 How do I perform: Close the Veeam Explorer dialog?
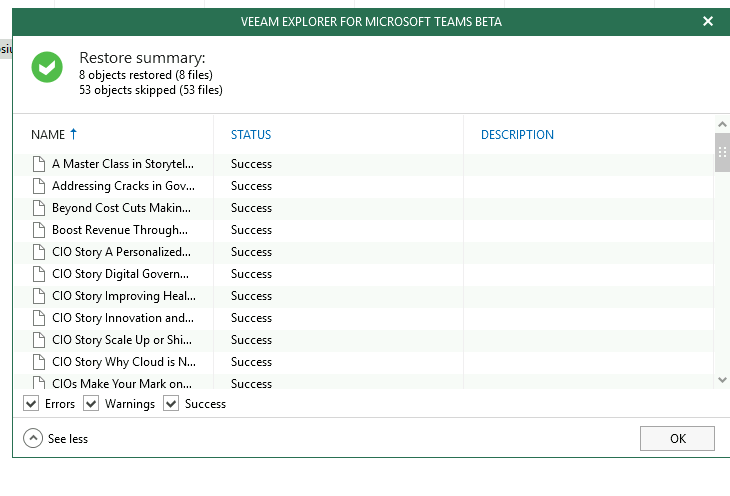click(708, 21)
